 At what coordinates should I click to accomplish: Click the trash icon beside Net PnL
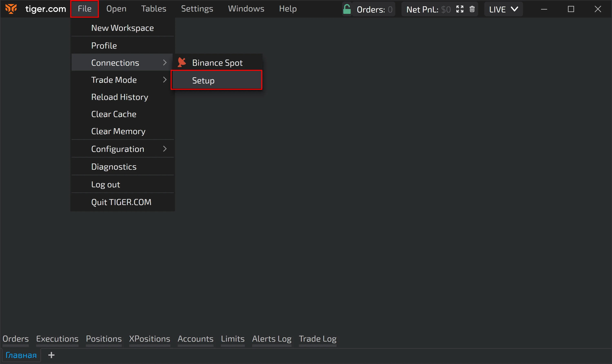point(472,9)
